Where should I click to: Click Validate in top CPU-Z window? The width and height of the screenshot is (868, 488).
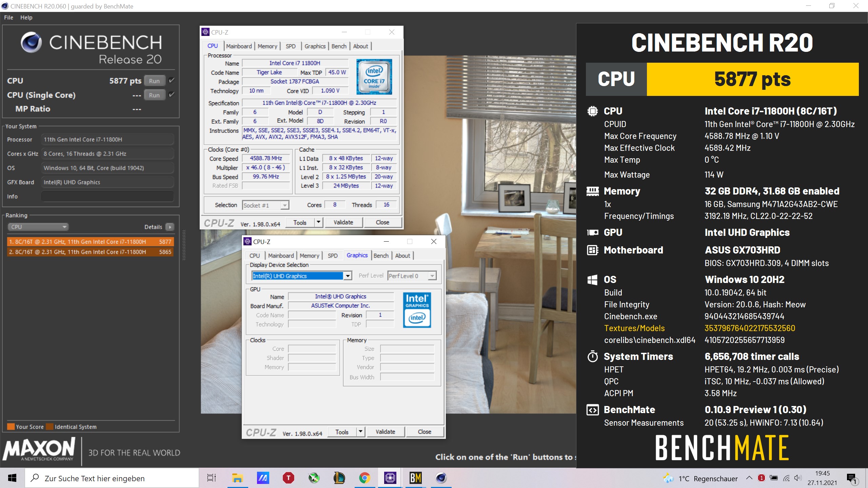click(343, 222)
